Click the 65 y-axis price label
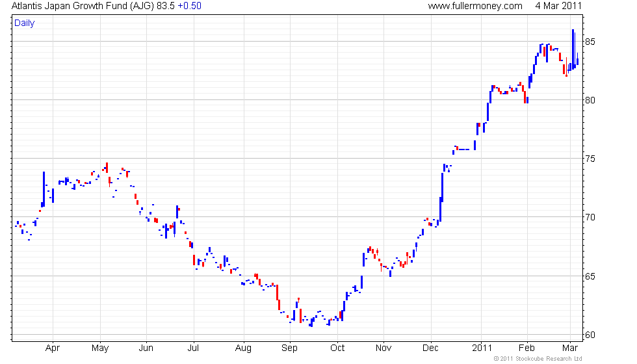Viewport: 637px width, 364px height. coord(590,276)
